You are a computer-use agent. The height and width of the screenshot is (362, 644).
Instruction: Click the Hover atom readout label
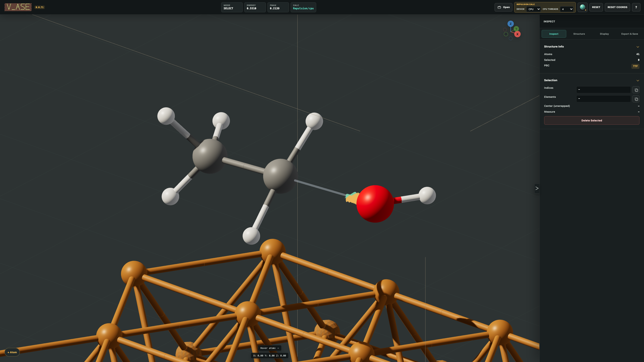click(x=269, y=348)
